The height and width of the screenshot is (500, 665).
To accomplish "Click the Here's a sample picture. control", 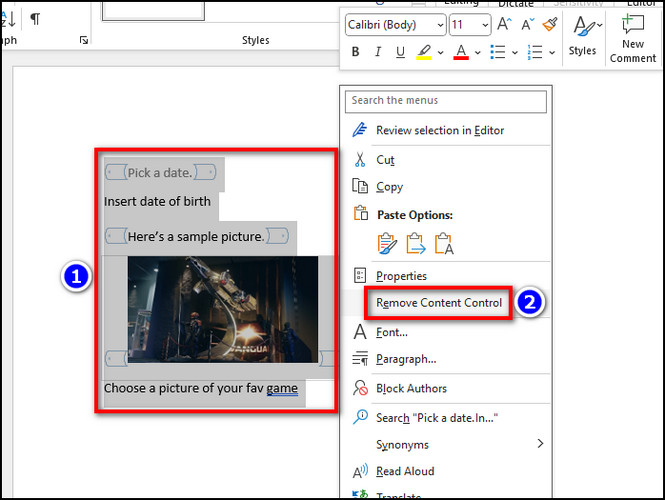I will tap(196, 236).
